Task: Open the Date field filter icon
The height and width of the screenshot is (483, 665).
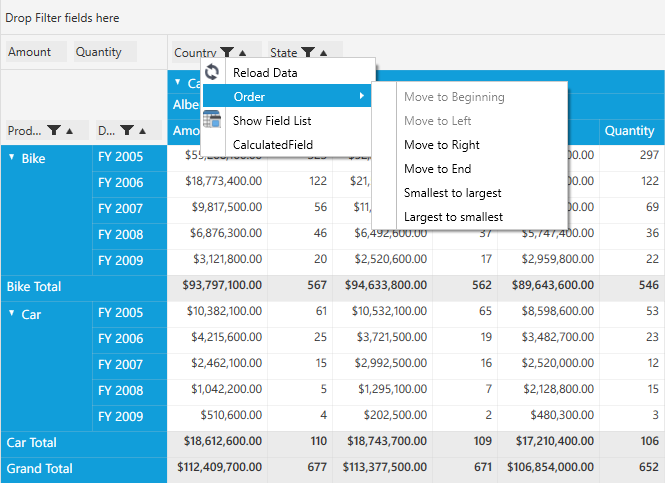Action: tap(127, 130)
